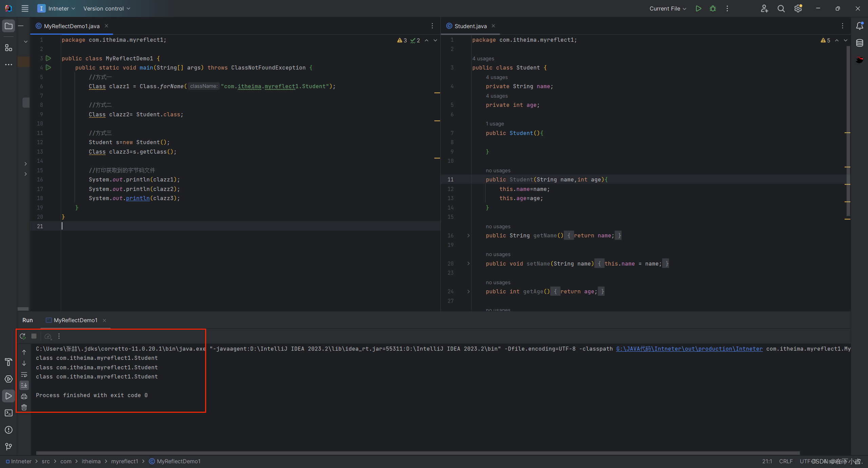
Task: Click the src breadcrumb
Action: tap(46, 461)
